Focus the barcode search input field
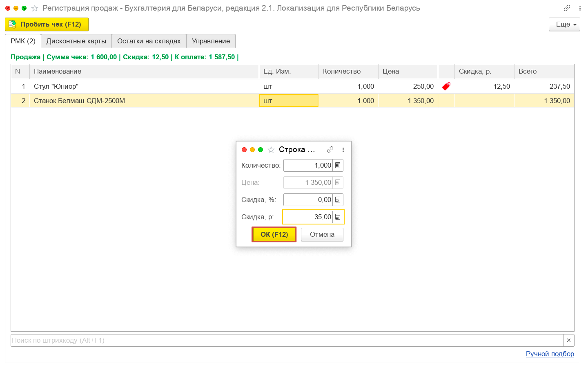This screenshot has width=588, height=368. pos(286,340)
